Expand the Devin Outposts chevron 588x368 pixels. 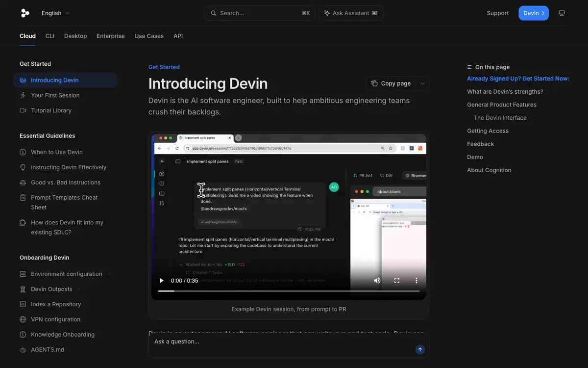tap(79, 289)
